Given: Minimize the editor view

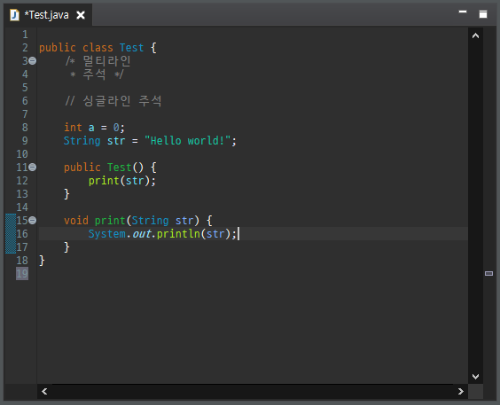Looking at the screenshot, I should pos(462,12).
